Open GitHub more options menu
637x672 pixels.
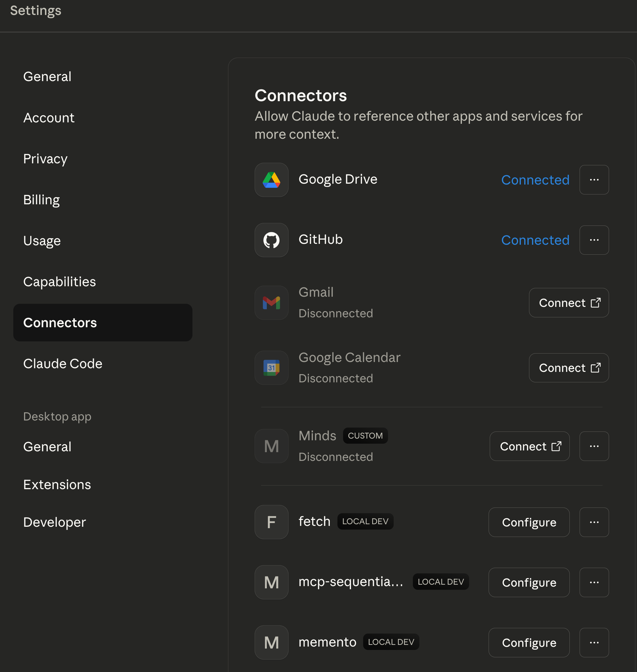(x=594, y=240)
